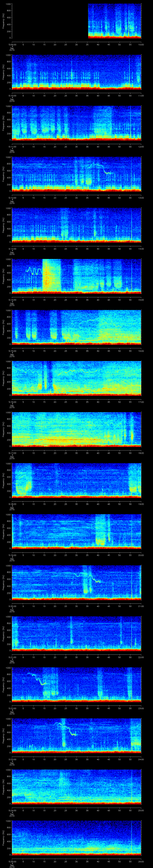
Task: Select the spectrogram panel starting at 5:20:00
Action: click(x=77, y=582)
